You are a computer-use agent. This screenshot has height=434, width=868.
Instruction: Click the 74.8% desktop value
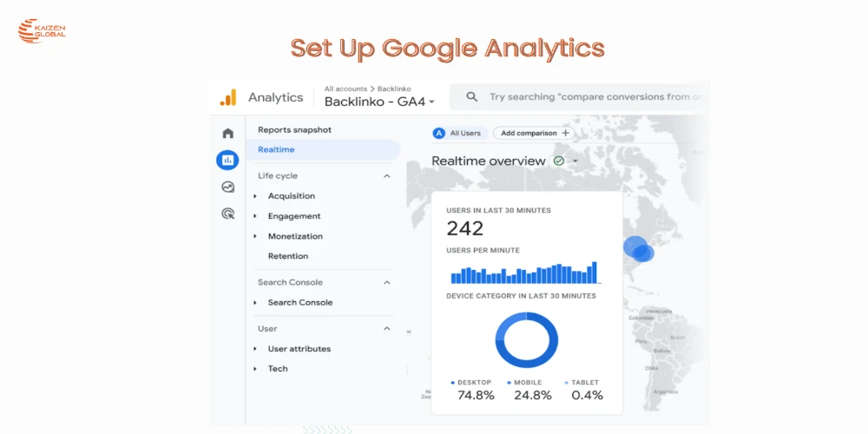click(476, 395)
